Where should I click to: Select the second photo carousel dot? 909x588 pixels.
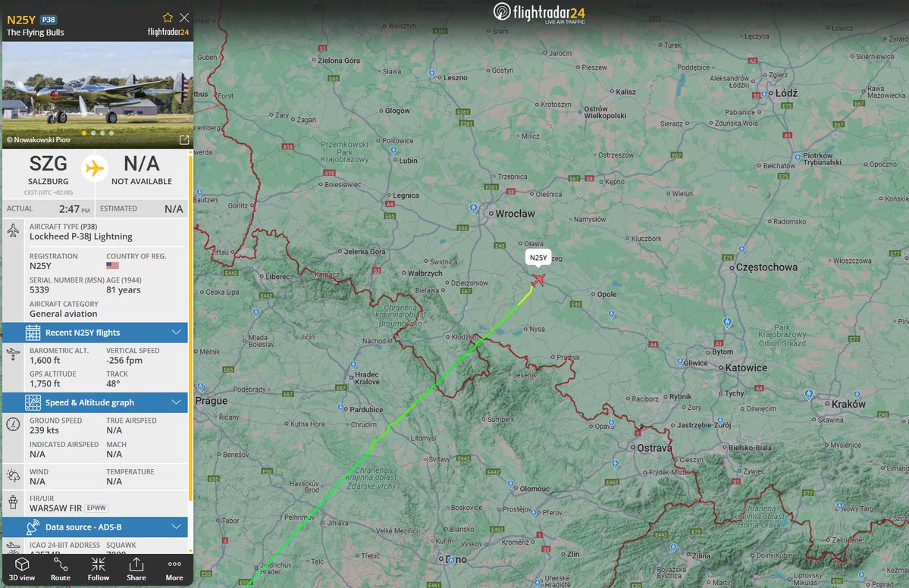93,133
